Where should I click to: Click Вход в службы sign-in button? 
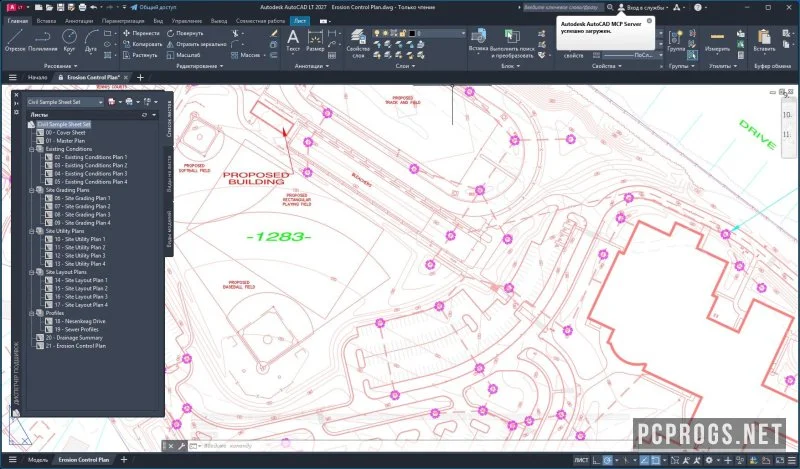pyautogui.click(x=642, y=8)
